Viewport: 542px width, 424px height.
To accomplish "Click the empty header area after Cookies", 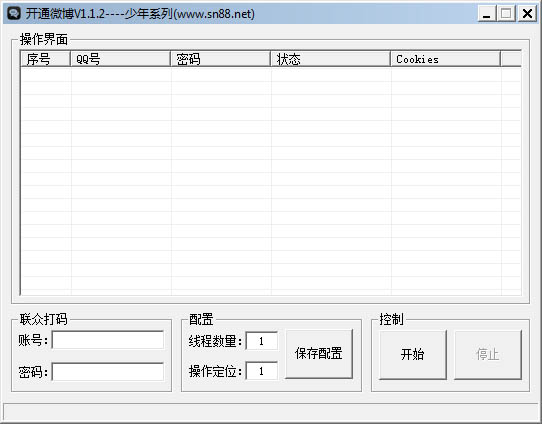I will coord(511,59).
